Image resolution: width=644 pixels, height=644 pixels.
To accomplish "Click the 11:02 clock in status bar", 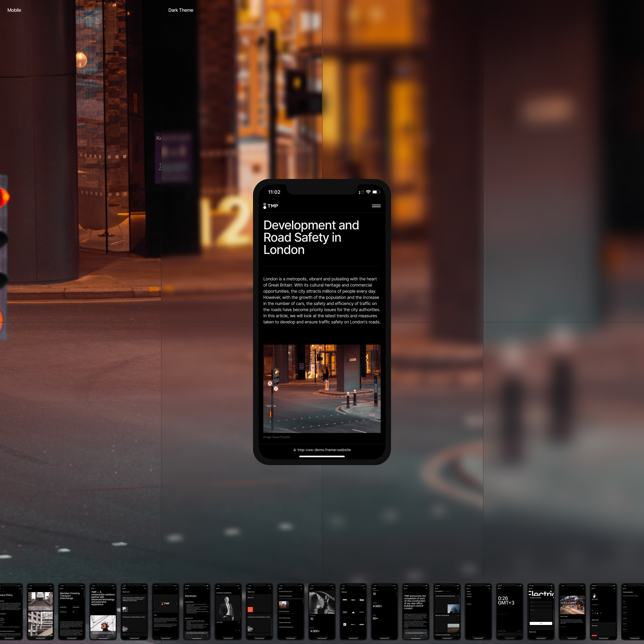I will [x=274, y=192].
